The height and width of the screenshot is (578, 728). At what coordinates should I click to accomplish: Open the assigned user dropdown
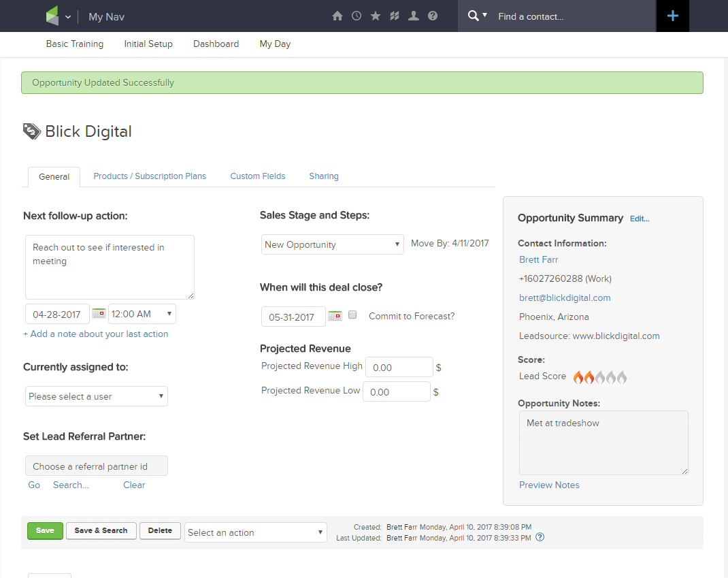tap(97, 396)
